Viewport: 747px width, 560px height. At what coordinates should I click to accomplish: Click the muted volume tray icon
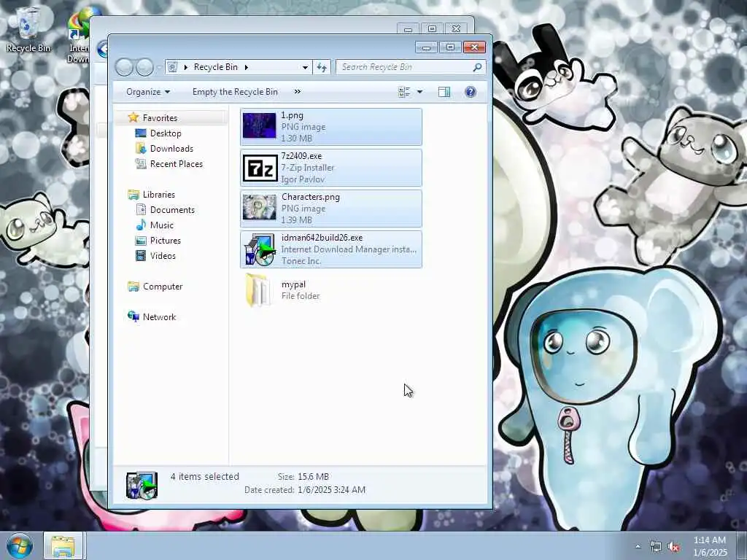(x=673, y=547)
